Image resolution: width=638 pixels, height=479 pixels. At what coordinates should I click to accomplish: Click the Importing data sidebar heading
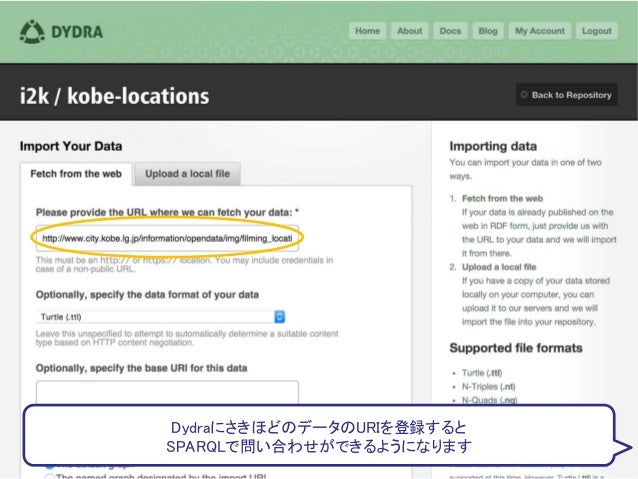[x=493, y=146]
